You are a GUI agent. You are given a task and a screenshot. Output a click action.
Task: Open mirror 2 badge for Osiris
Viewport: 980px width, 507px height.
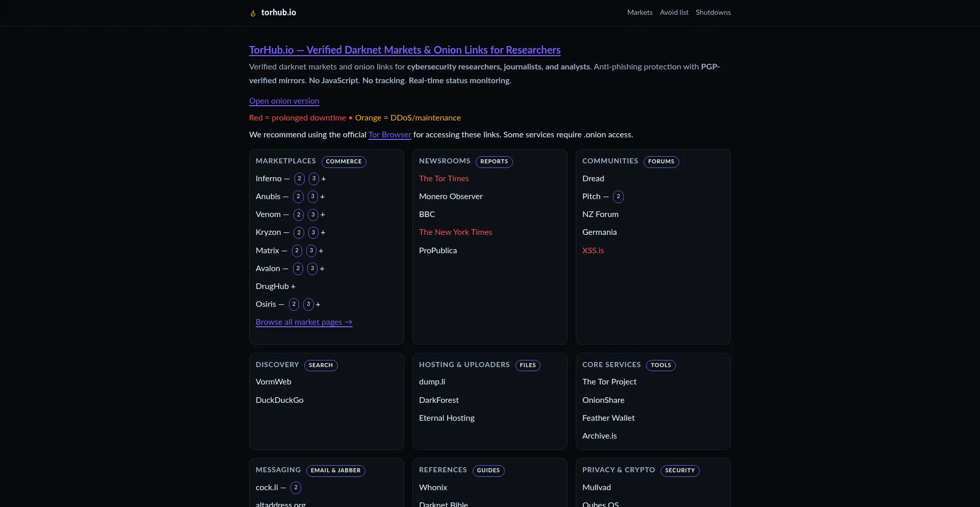(x=294, y=304)
